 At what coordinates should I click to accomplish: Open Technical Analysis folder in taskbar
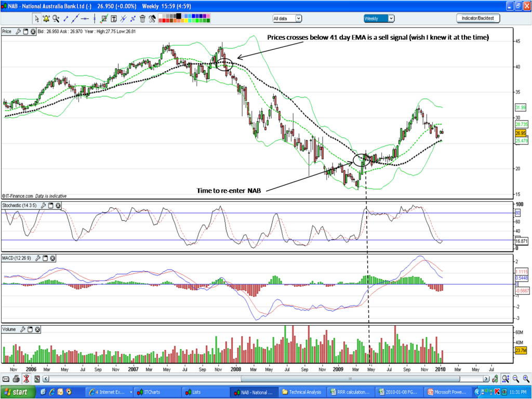(x=302, y=392)
